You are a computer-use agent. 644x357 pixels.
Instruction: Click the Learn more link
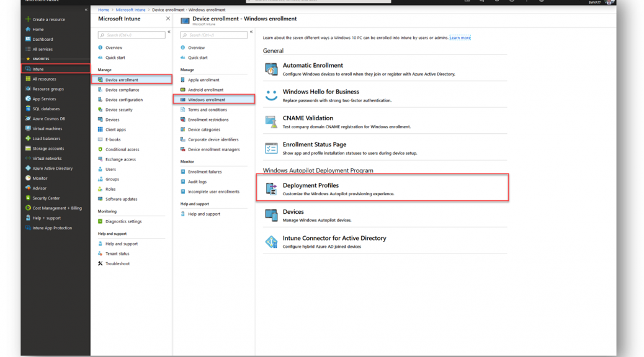[460, 38]
